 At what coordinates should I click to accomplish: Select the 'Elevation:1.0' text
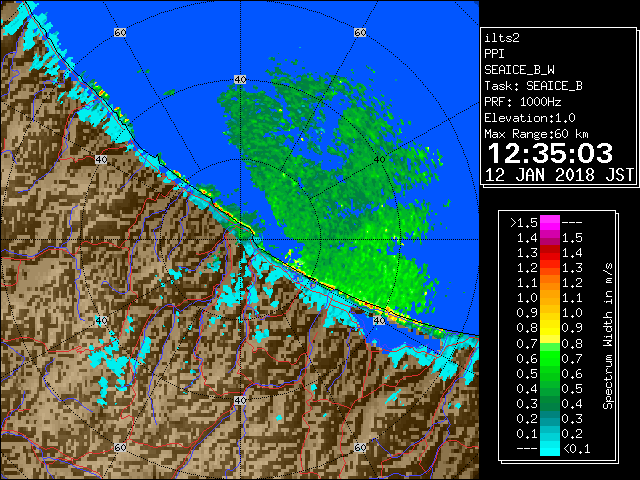point(530,118)
